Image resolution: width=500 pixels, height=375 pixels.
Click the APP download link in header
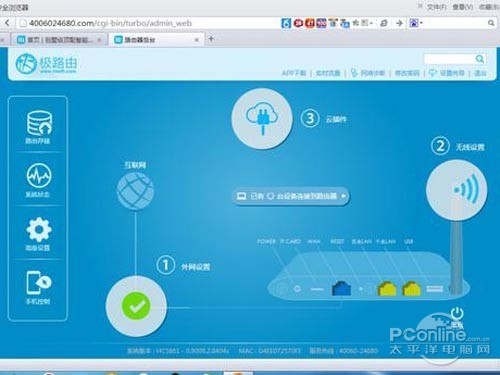coord(294,73)
